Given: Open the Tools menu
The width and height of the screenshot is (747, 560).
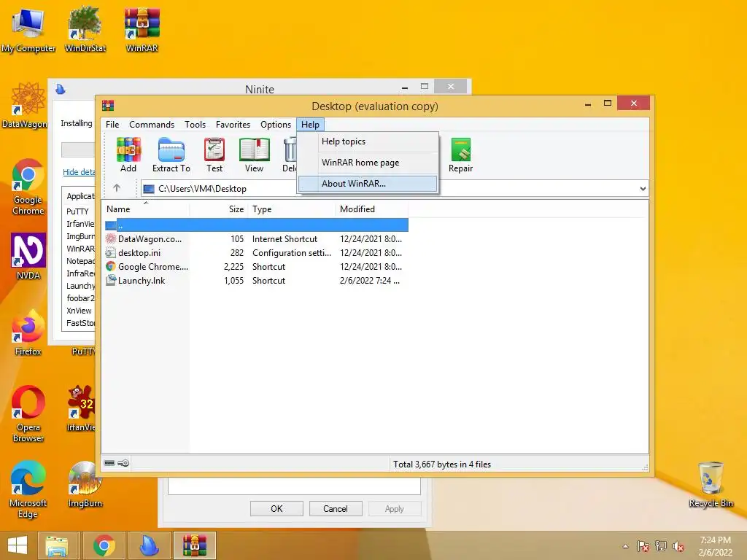Looking at the screenshot, I should (196, 124).
